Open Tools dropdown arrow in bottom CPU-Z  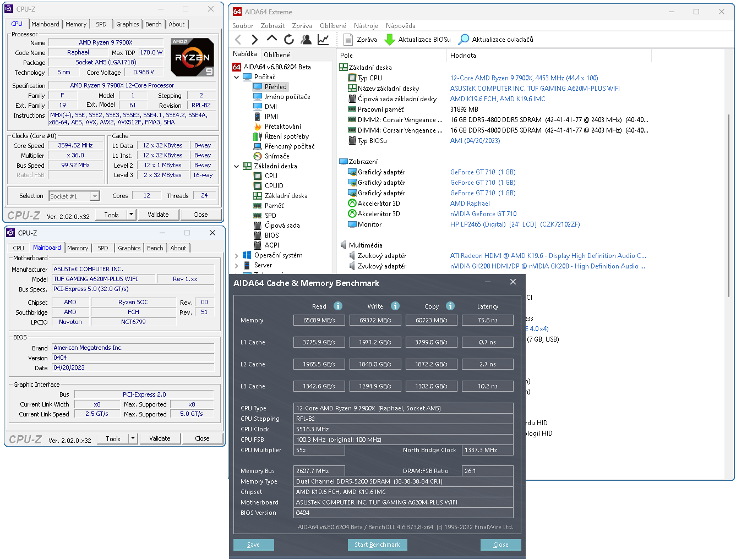click(133, 438)
